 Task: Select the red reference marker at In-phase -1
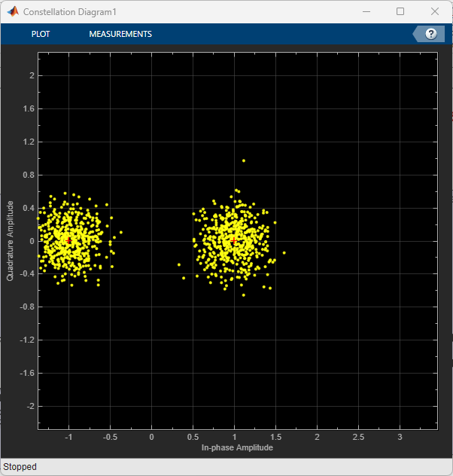pyautogui.click(x=68, y=241)
